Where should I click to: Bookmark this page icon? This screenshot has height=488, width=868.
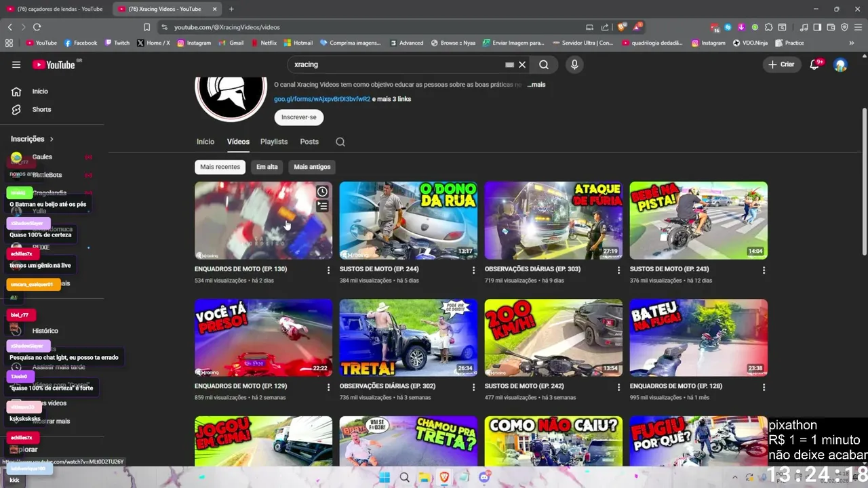(x=146, y=27)
